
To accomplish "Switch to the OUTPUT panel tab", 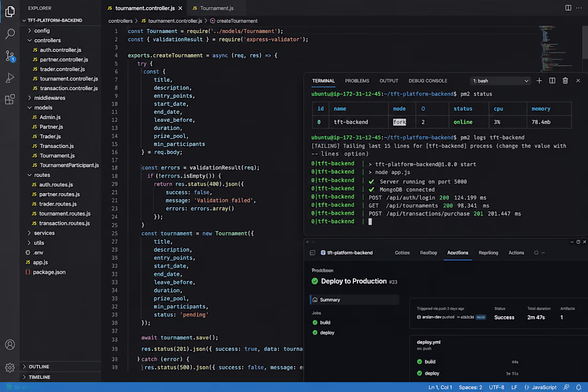I will point(389,81).
